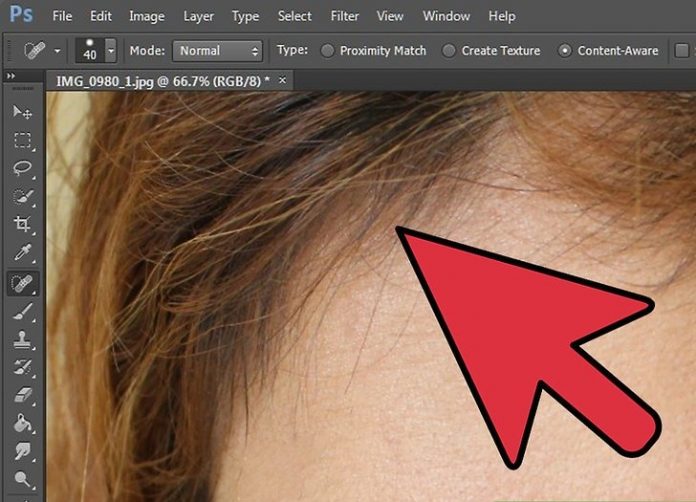
Task: Choose the Content-Aware radio option
Action: pyautogui.click(x=565, y=51)
